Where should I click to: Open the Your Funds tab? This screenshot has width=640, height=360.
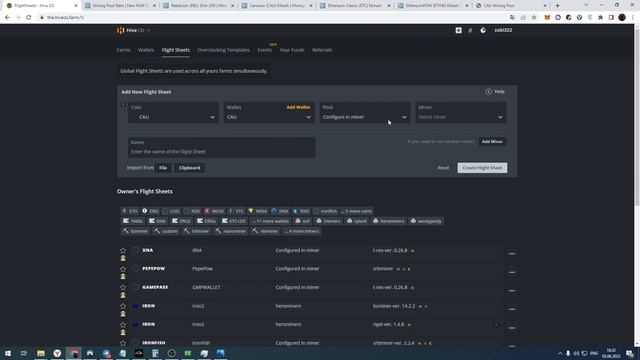(292, 50)
